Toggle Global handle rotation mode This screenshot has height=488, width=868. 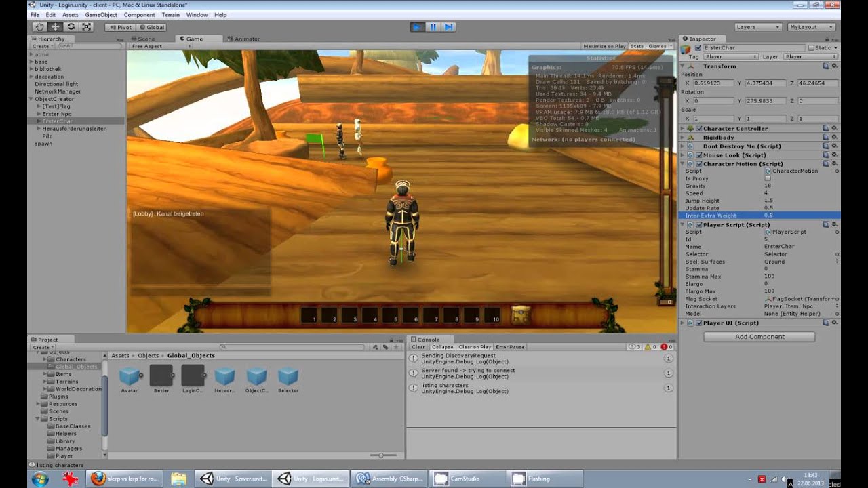151,27
